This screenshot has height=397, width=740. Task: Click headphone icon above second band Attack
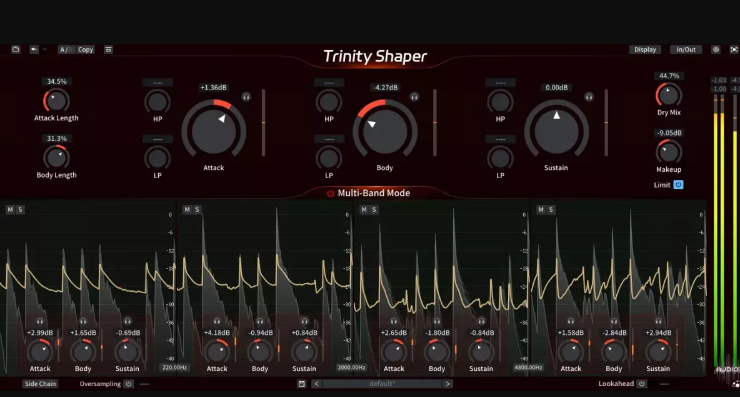click(x=217, y=321)
